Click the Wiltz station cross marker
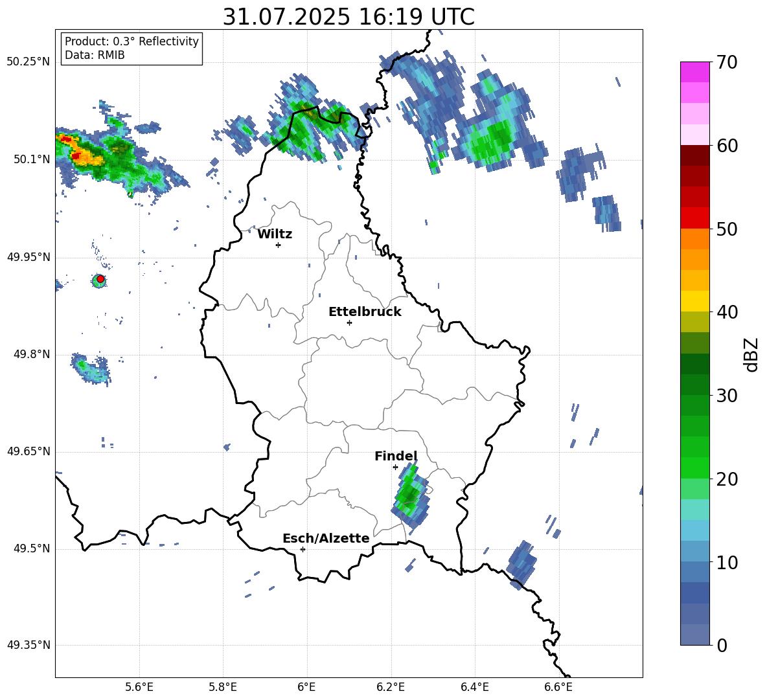This screenshot has height=700, width=767. tap(279, 245)
